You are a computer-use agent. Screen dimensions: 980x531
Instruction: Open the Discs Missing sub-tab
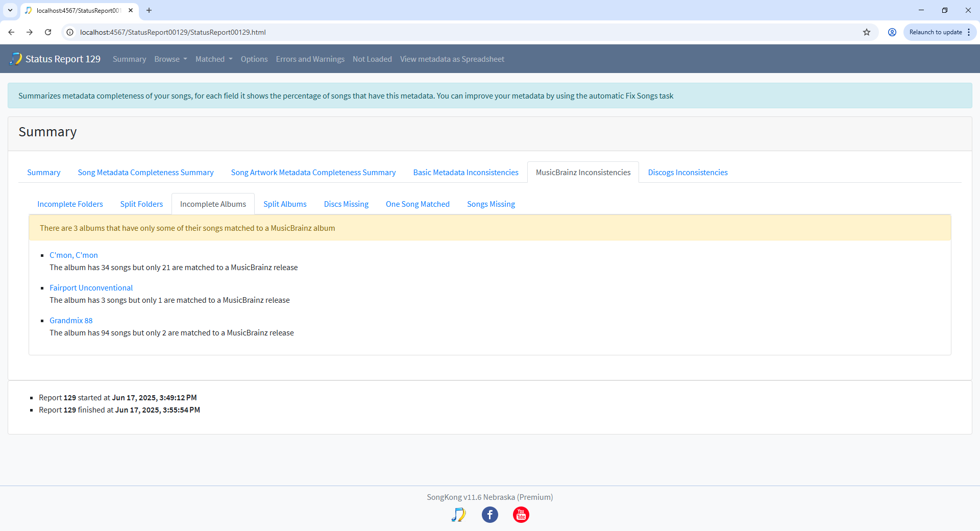coord(346,204)
